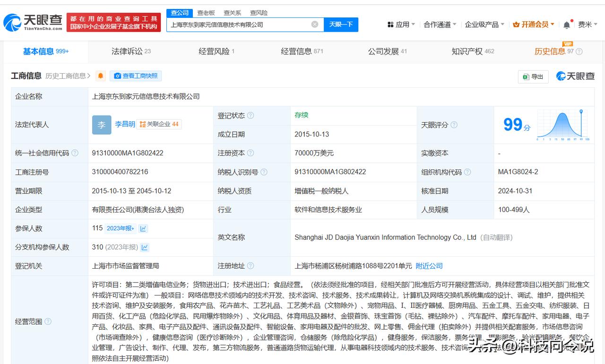605x364 pixels.
Task: Click trend chart icon beside 分支机构参保人数
Action: (x=145, y=247)
